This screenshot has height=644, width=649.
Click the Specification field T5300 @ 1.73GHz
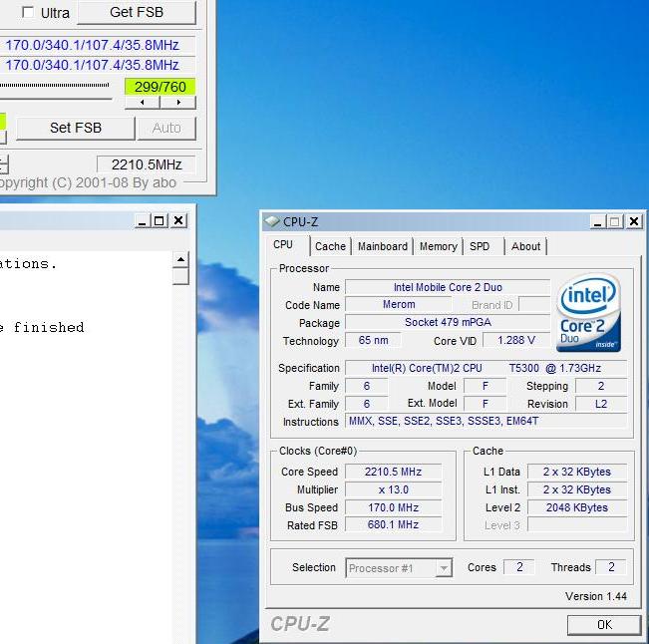click(486, 368)
